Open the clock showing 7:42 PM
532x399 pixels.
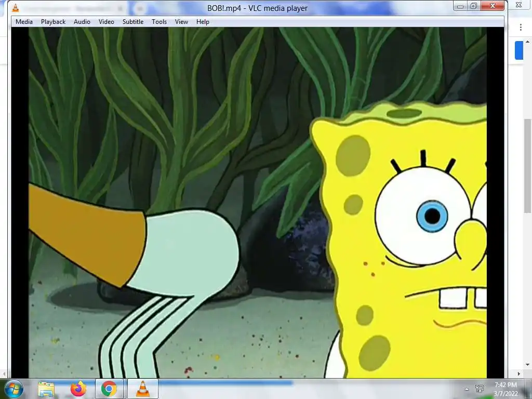pyautogui.click(x=506, y=389)
